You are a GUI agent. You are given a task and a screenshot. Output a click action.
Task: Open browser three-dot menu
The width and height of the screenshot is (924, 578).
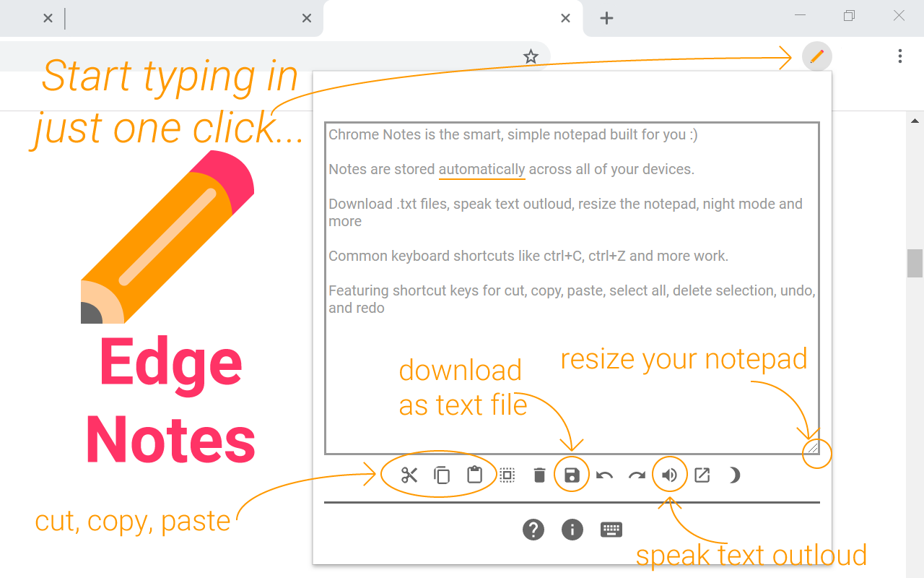[x=899, y=56]
